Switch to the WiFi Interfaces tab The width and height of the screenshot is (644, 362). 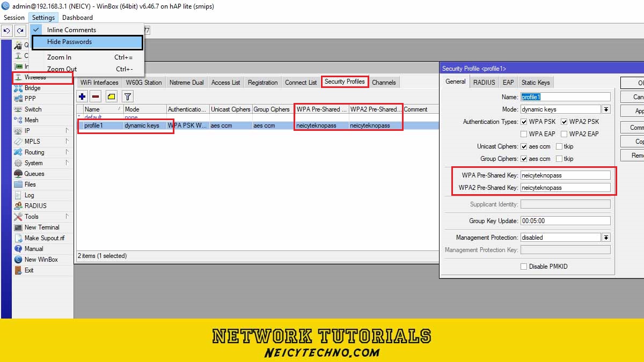99,83
